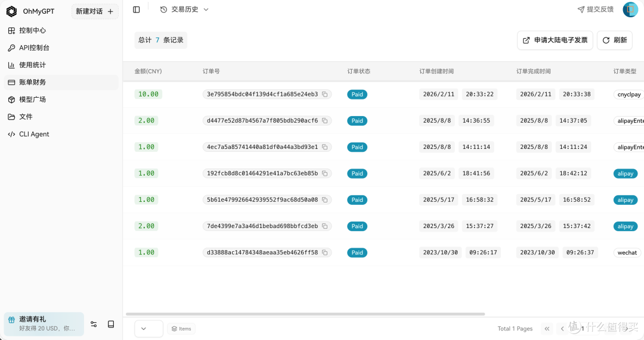The image size is (644, 340).
Task: Click Paid status of 10.00 order
Action: (x=357, y=94)
